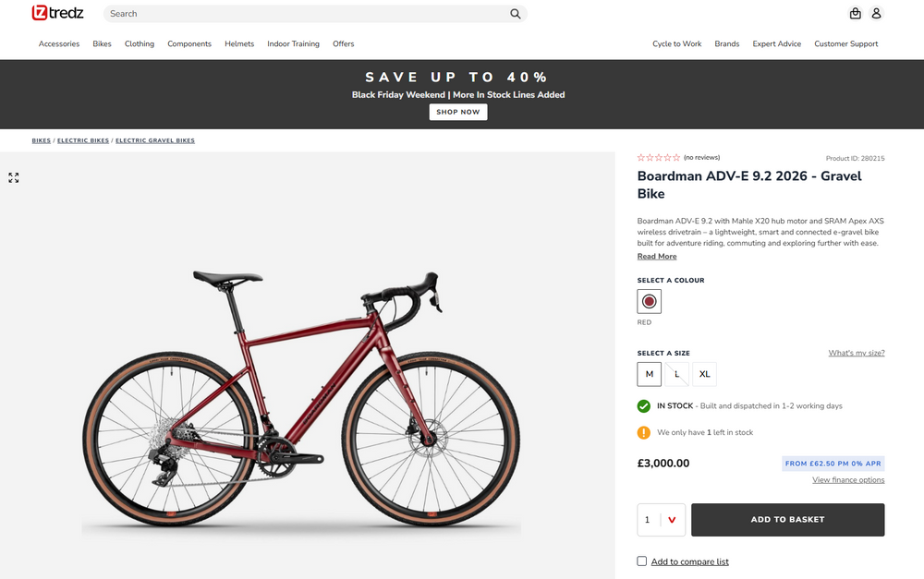Viewport: 924px width, 579px height.
Task: Click the search magnifier icon
Action: click(515, 14)
